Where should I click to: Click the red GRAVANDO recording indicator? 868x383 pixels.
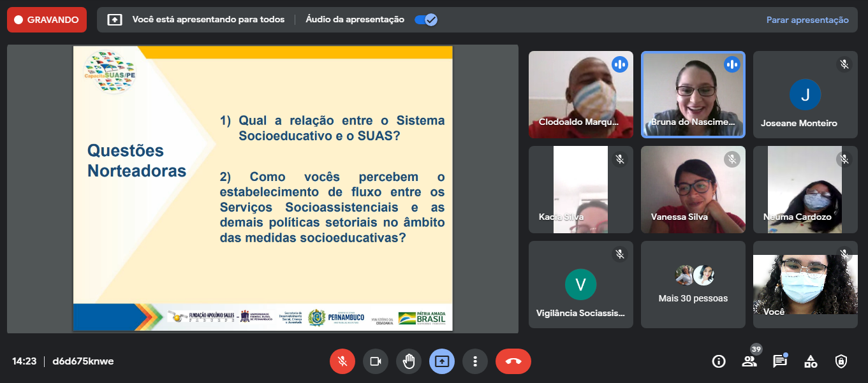point(47,20)
